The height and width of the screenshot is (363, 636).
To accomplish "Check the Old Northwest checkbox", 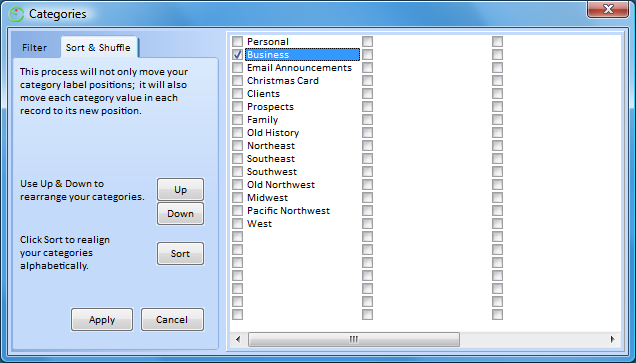I will 237,185.
